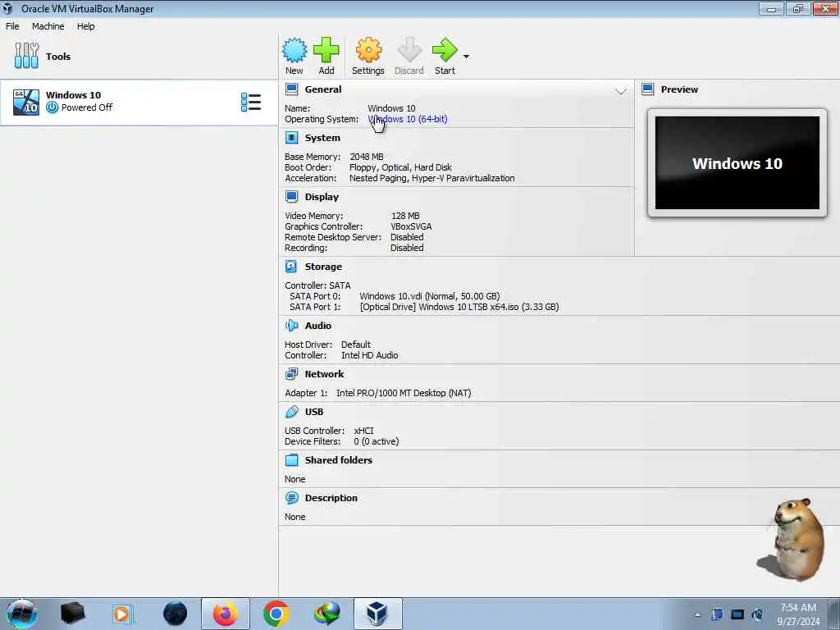
Task: Click the Intel PRO/1000 MT Desktop adapter value
Action: point(404,393)
